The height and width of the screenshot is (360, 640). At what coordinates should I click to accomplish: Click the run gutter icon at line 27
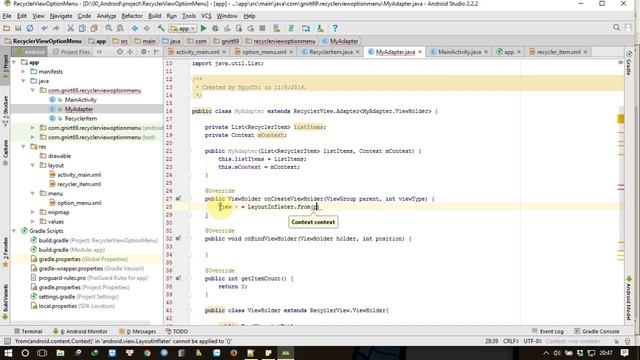[178, 198]
